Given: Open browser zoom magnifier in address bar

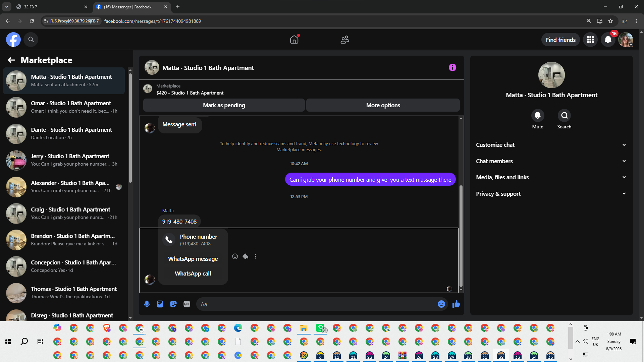Looking at the screenshot, I should [x=589, y=21].
